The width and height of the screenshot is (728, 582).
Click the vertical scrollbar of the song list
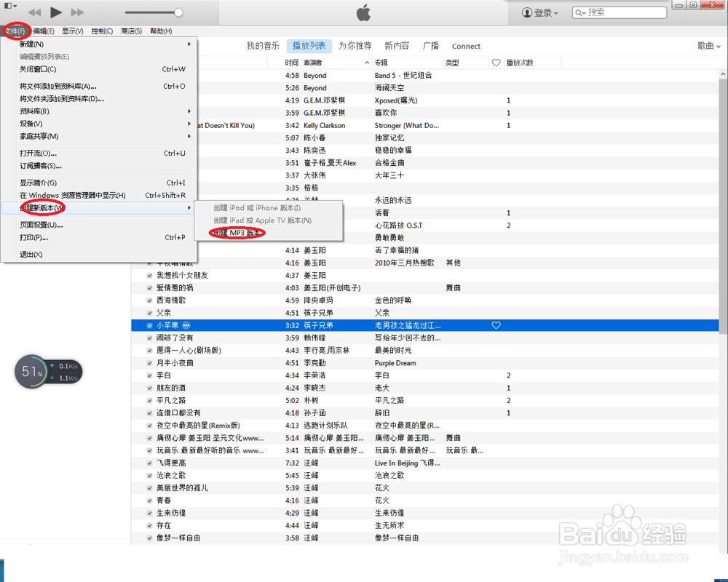(x=723, y=206)
